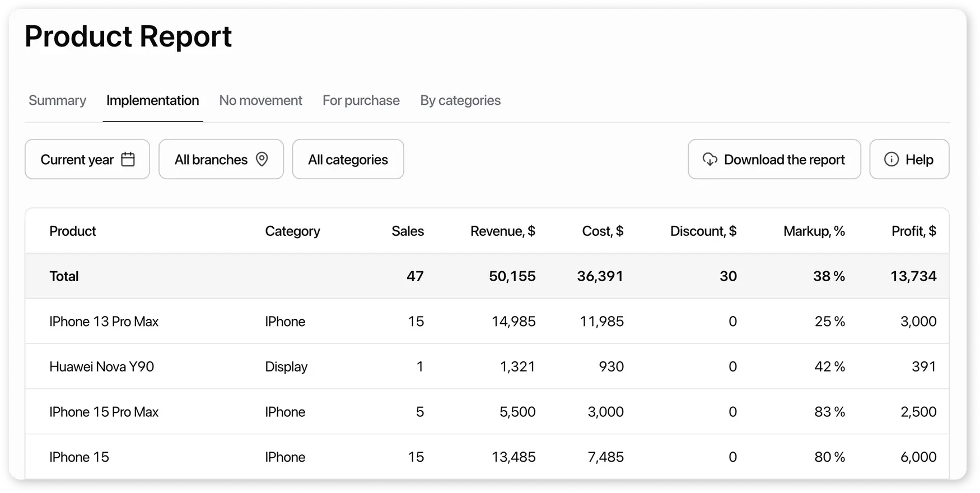Switch to the Summary tab
This screenshot has height=493, width=980.
(x=57, y=100)
